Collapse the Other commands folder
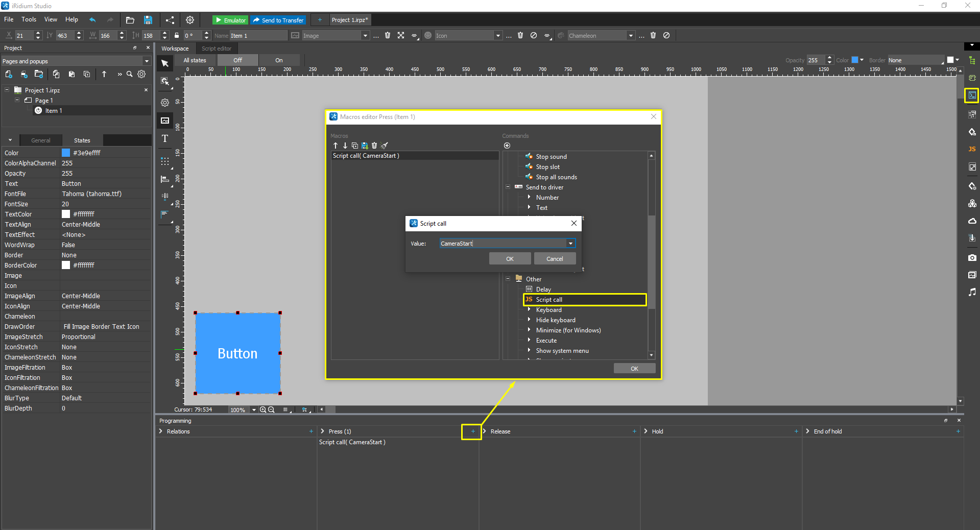980x530 pixels. point(508,279)
